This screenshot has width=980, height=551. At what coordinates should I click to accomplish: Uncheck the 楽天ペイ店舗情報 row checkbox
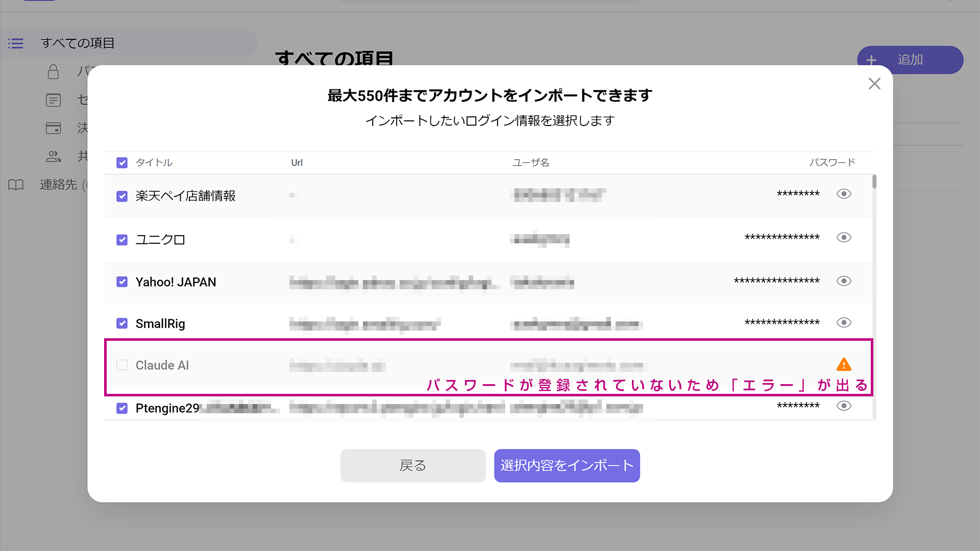click(122, 196)
